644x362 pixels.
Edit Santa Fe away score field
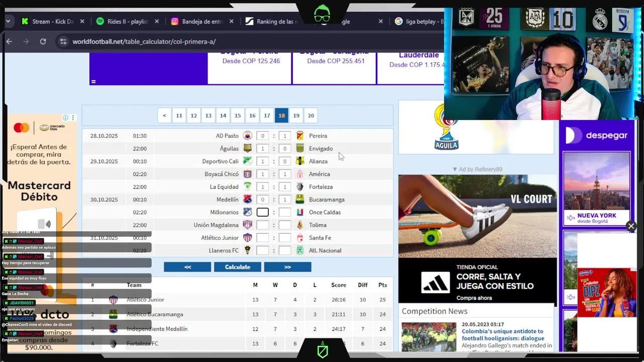click(x=285, y=237)
